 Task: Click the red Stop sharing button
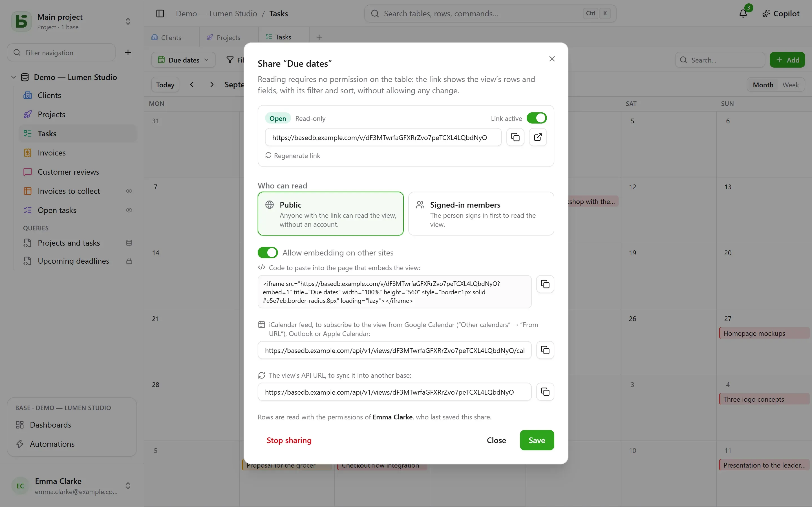(289, 440)
